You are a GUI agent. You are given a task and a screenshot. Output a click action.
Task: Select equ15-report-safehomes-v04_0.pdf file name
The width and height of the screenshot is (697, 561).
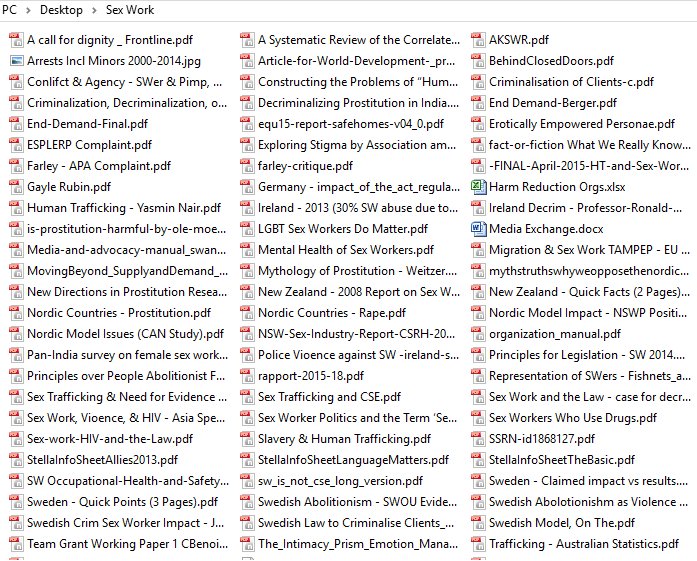[x=351, y=124]
